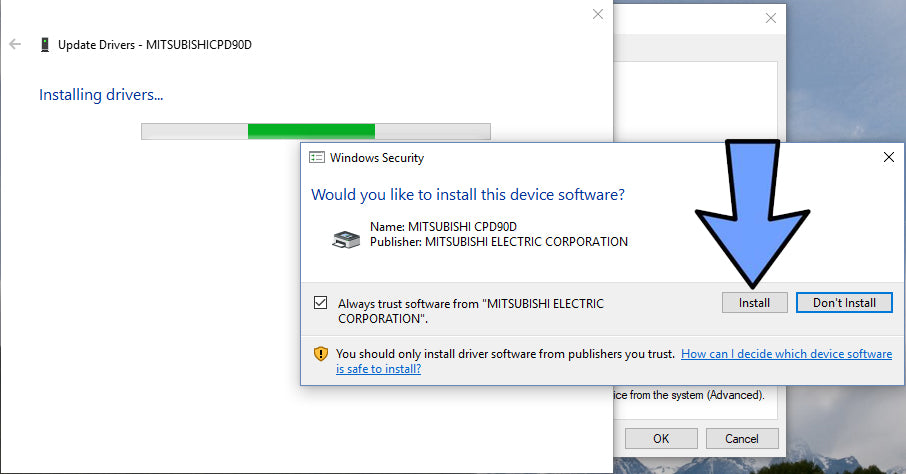Image resolution: width=906 pixels, height=474 pixels.
Task: Close the Windows Security dialog
Action: coord(889,157)
